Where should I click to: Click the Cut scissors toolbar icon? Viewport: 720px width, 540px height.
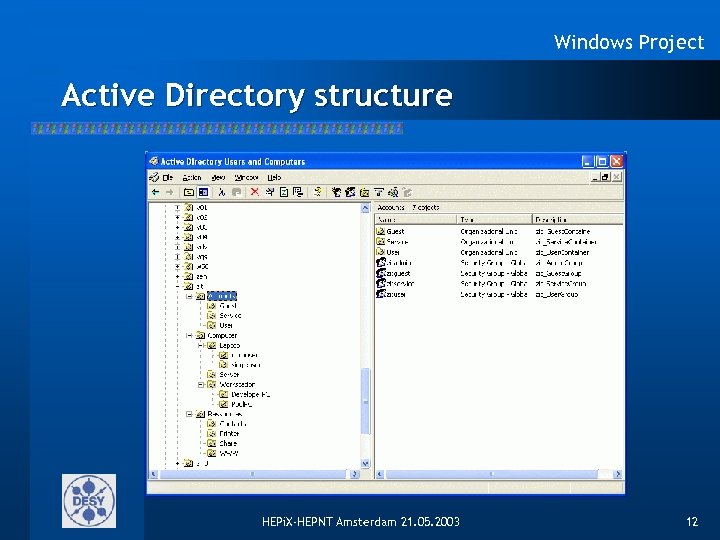pyautogui.click(x=222, y=192)
